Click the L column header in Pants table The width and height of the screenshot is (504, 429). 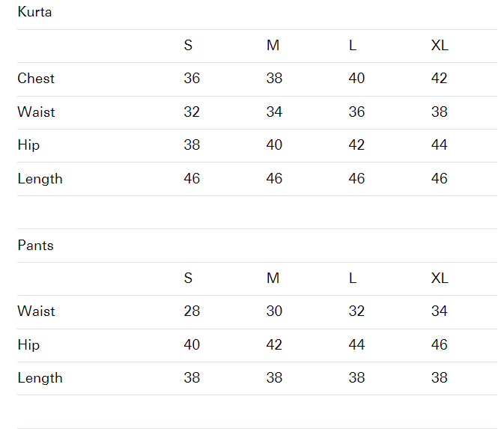coord(353,278)
